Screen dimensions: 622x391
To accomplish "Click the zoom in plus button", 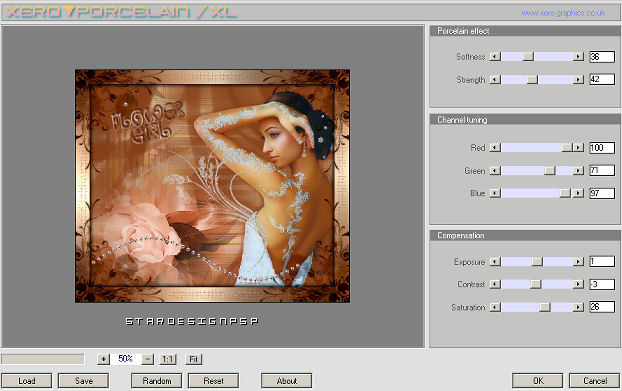I will (103, 359).
